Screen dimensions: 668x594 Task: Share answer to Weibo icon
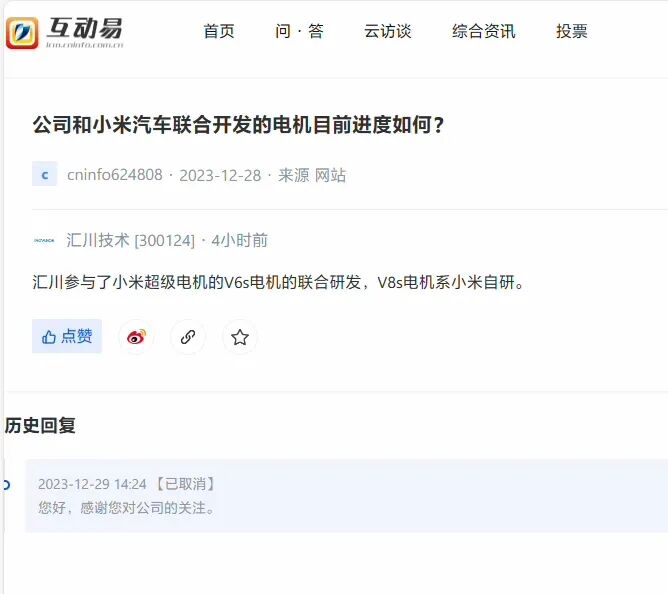[x=136, y=337]
